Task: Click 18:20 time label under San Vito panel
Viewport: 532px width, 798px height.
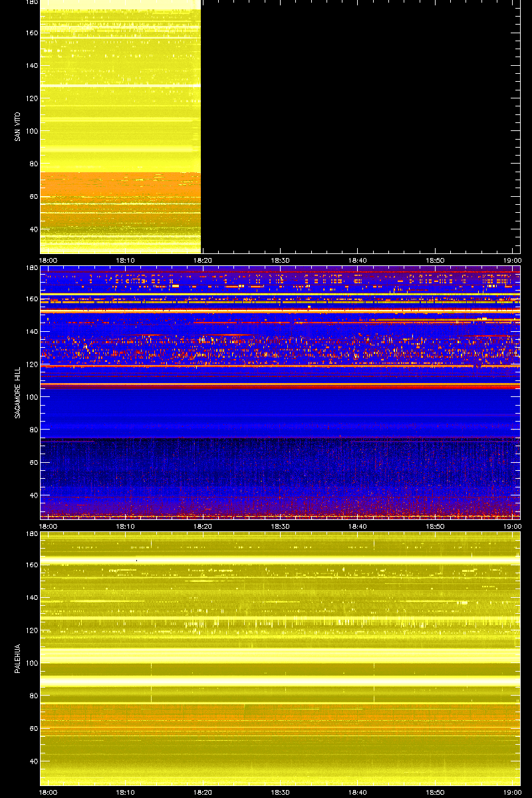Action: [203, 260]
